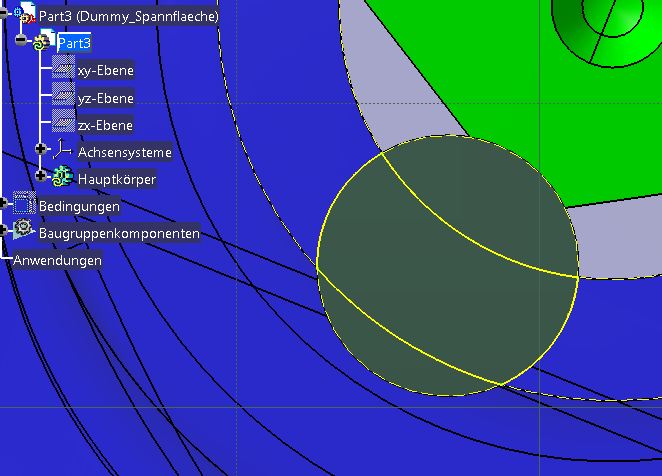The image size is (662, 476).
Task: Click the xy-Ebene plane icon
Action: [x=63, y=68]
